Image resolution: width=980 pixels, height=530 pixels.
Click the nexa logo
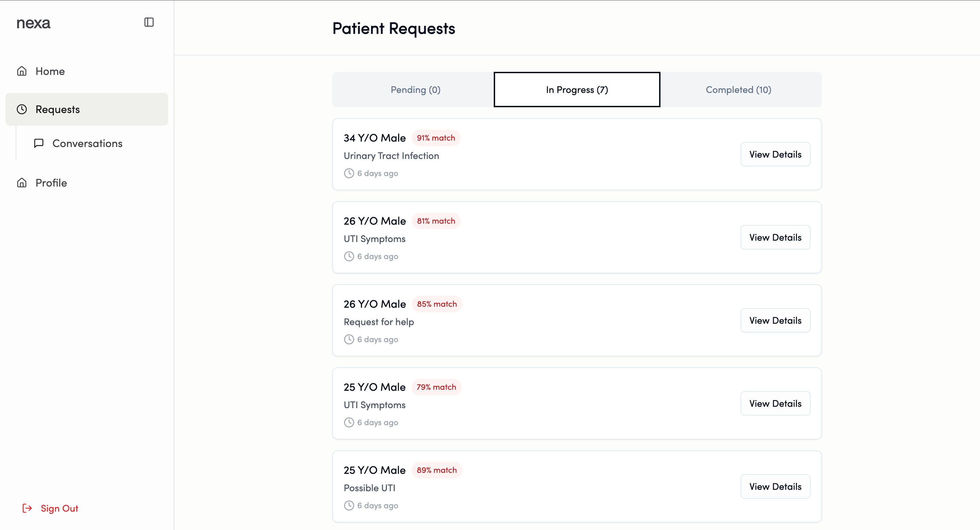point(33,23)
